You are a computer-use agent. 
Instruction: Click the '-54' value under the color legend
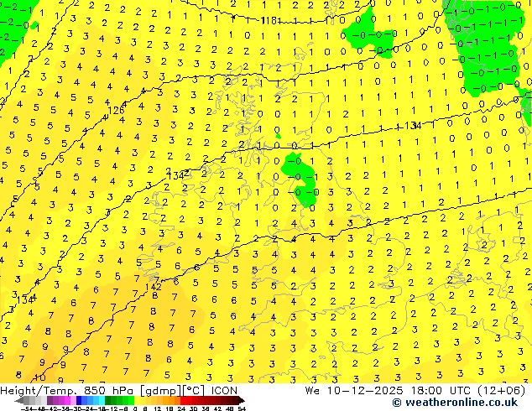click(x=27, y=408)
